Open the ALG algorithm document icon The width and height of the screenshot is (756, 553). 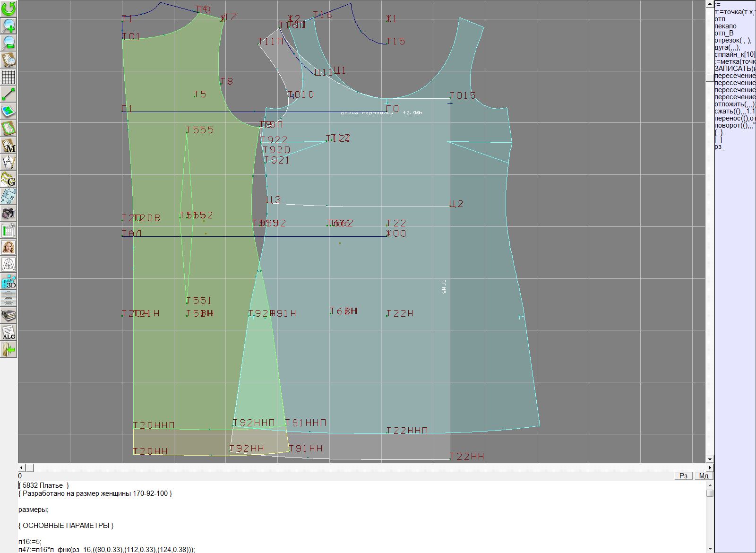pos(9,332)
